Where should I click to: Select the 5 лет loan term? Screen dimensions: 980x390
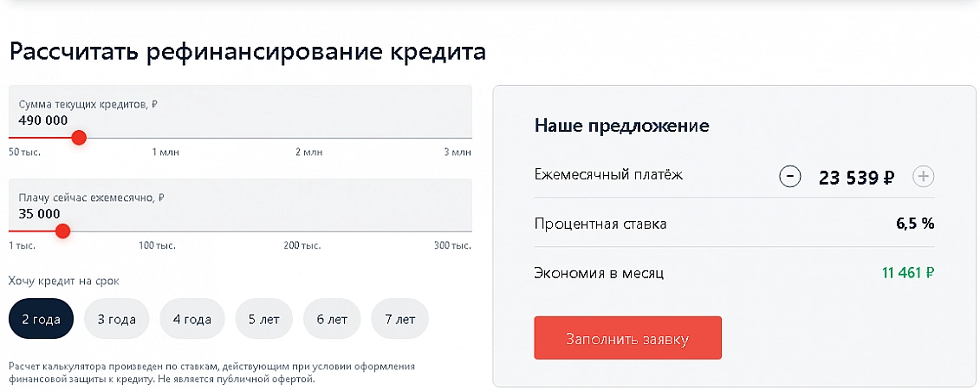(x=263, y=319)
